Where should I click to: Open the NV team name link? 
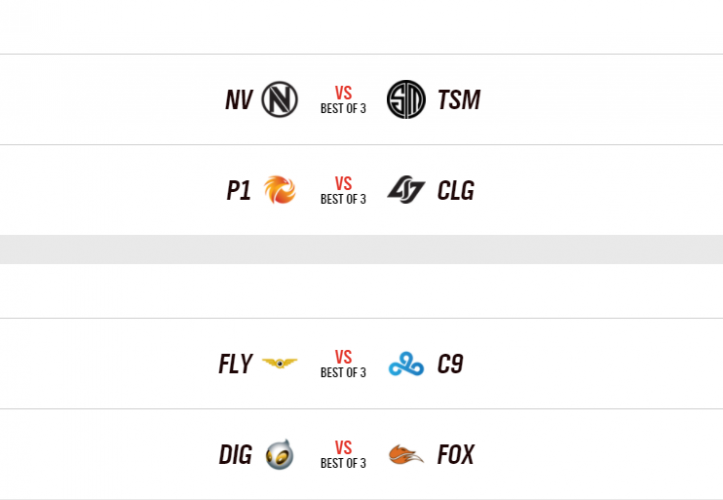tap(239, 100)
